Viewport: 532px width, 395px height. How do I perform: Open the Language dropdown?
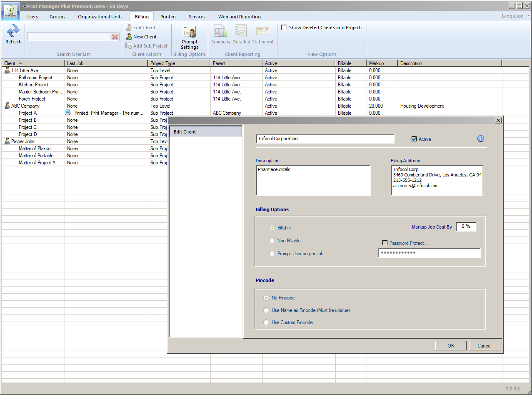[516, 16]
